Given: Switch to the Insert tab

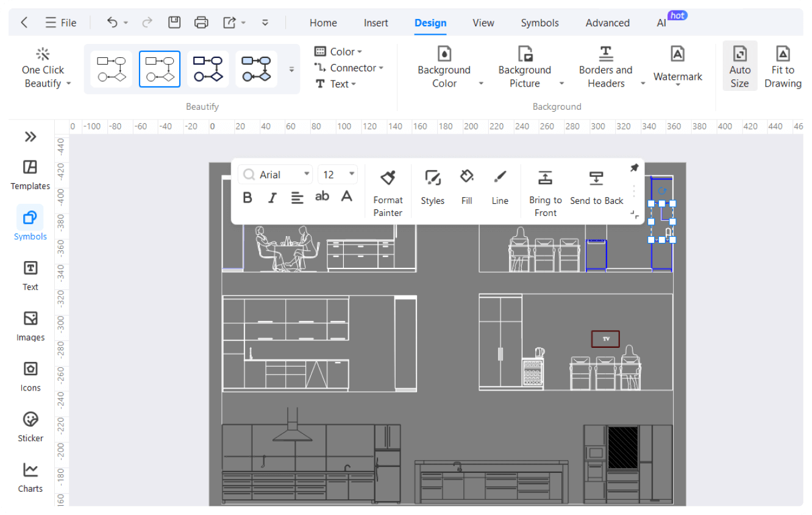Looking at the screenshot, I should click(376, 23).
